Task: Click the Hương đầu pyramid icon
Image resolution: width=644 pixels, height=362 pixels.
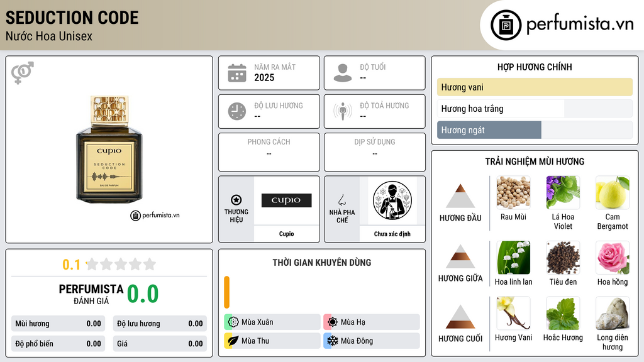Action: pos(460,196)
